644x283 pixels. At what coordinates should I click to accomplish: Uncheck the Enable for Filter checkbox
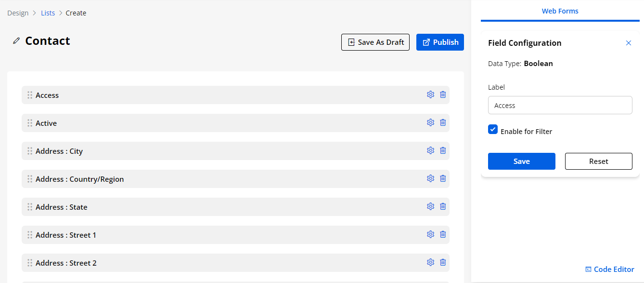tap(493, 129)
